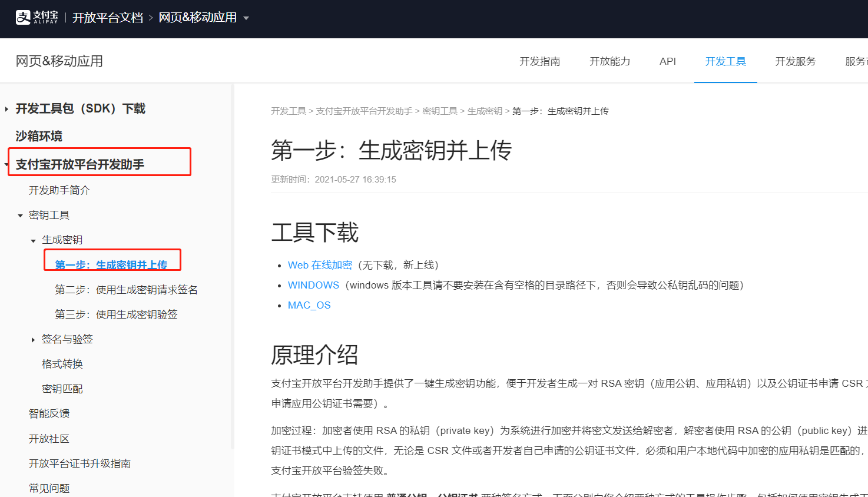The width and height of the screenshot is (868, 497).
Task: Switch to the 开放能力 tab
Action: tap(609, 61)
